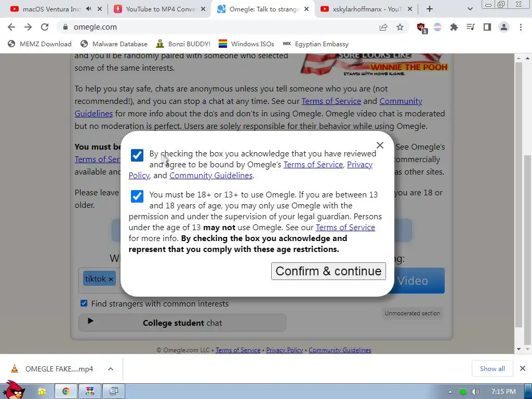The width and height of the screenshot is (532, 399).
Task: Bookmark this page with the star icon
Action: 400,27
